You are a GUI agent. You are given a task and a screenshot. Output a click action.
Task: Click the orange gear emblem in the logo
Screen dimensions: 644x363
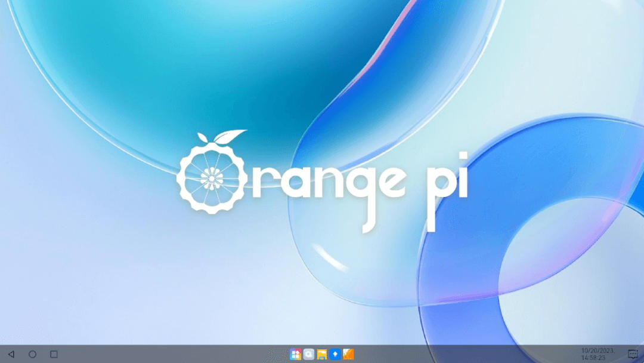click(209, 179)
